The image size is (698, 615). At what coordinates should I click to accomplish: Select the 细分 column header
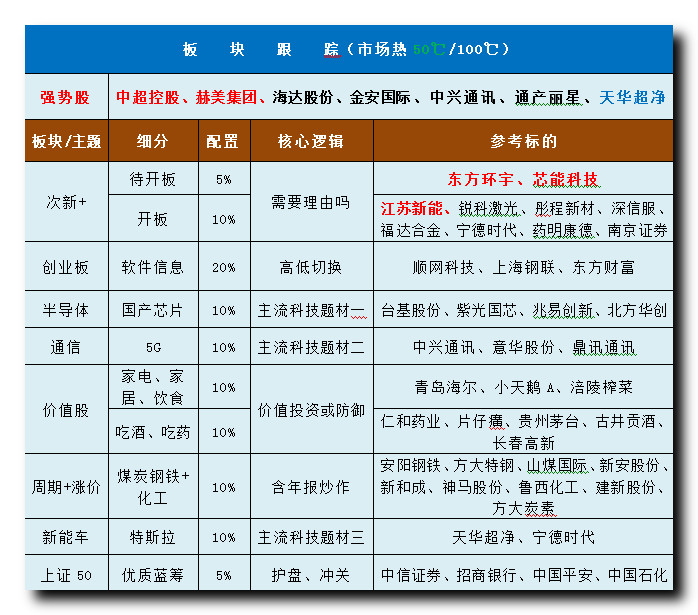(153, 141)
